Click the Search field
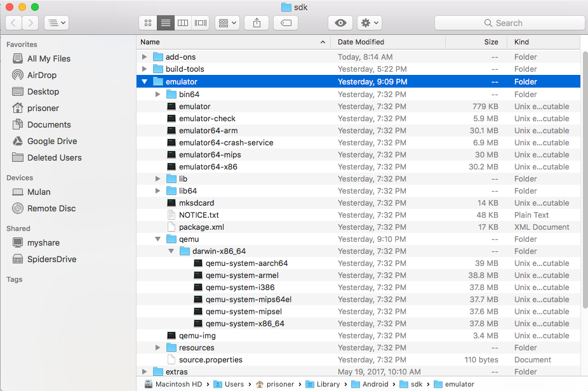This screenshot has height=391, width=588. click(x=509, y=23)
